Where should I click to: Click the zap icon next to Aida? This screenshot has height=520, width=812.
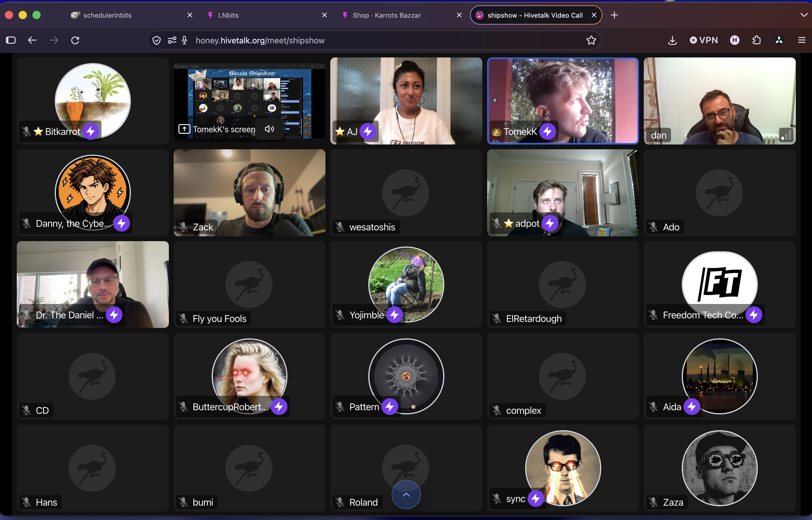pos(692,407)
